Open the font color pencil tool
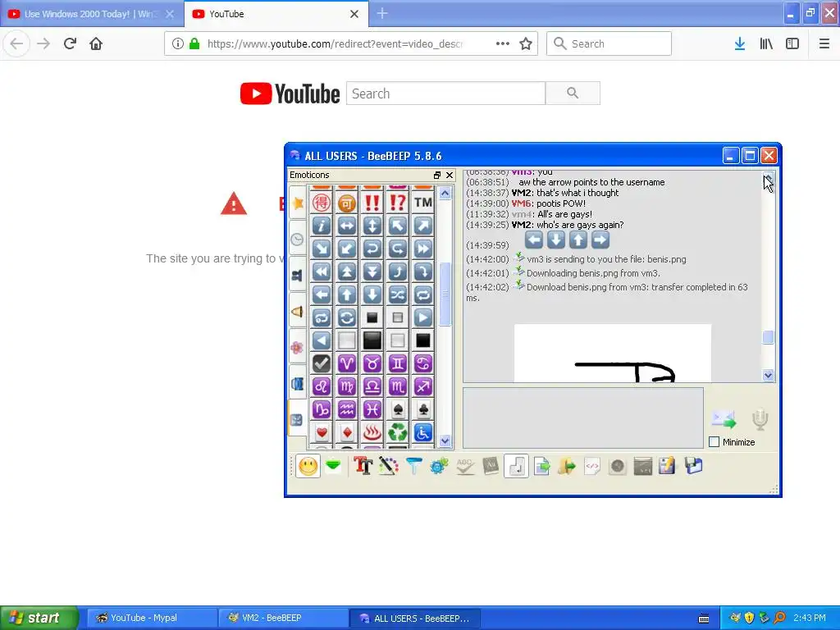 coord(388,466)
